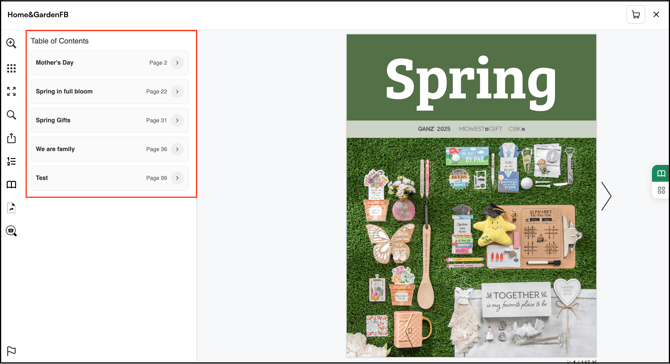Click the product search magnifier icon
670x364 pixels.
point(11,231)
